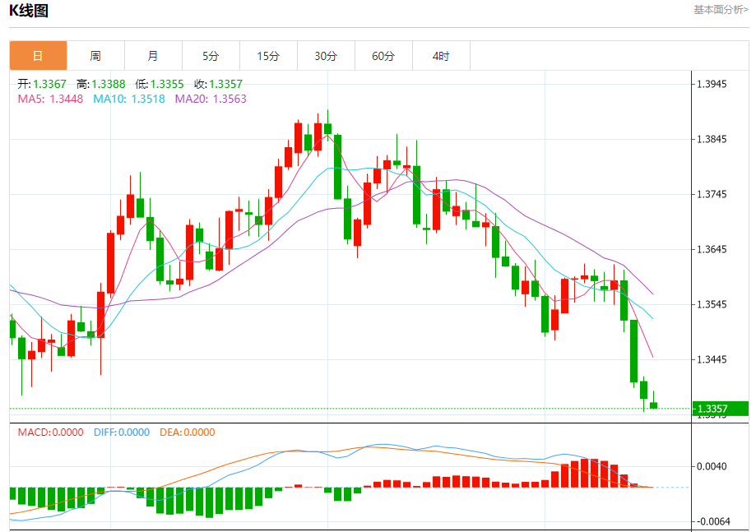The width and height of the screenshot is (756, 532).
Task: Click the 1.3445 price axis label
Action: tap(712, 359)
